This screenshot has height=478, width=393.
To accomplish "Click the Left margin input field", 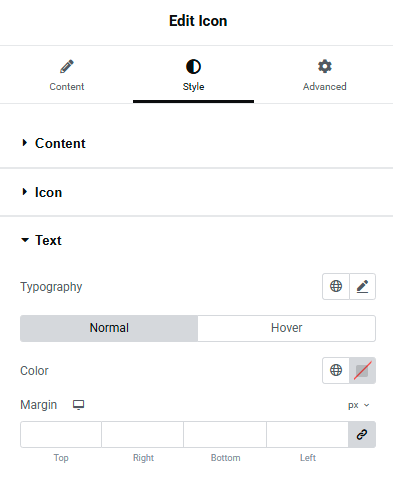I will tap(307, 434).
